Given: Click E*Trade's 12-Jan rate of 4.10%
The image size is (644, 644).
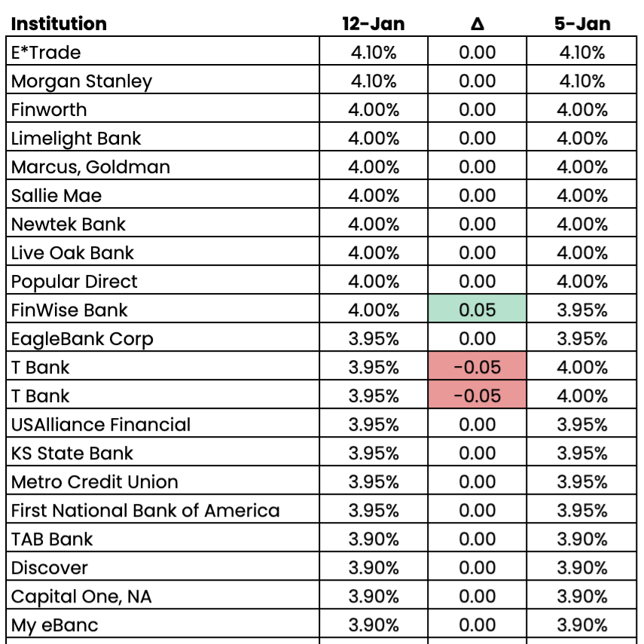Looking at the screenshot, I should pyautogui.click(x=373, y=52).
